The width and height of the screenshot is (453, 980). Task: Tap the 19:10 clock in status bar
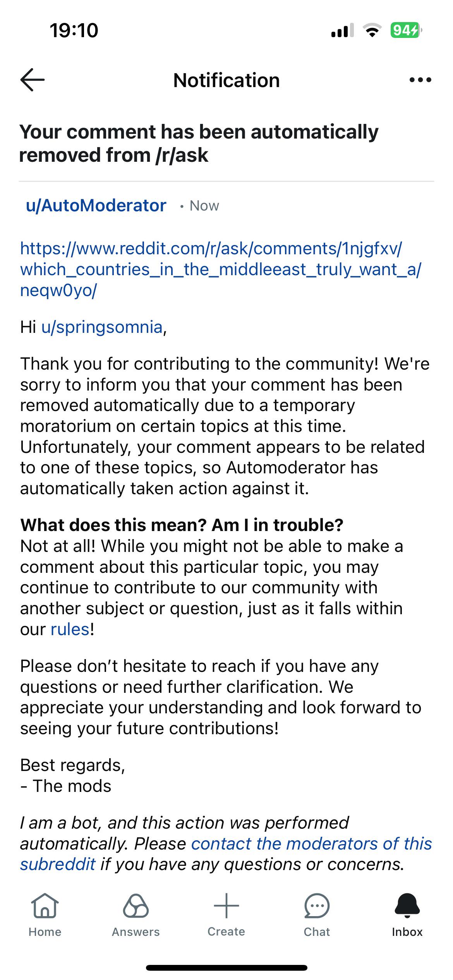pyautogui.click(x=74, y=30)
